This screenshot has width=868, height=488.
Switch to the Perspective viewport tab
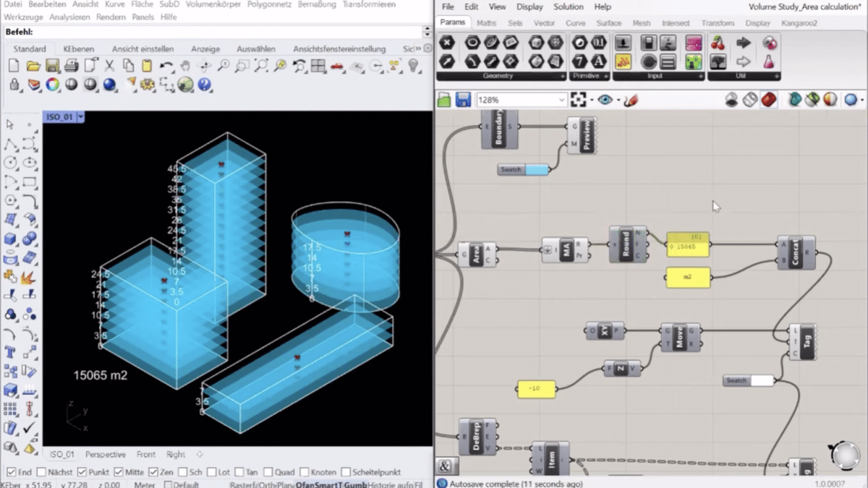coord(106,455)
